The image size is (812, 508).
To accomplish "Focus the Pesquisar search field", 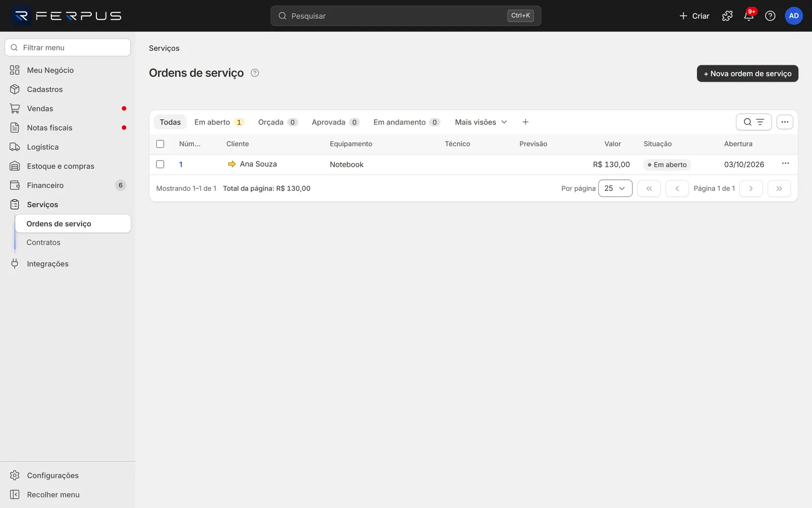I will [405, 16].
